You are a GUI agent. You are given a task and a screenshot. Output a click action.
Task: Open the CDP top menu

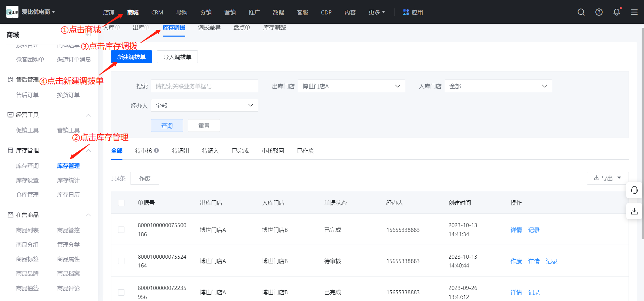326,12
